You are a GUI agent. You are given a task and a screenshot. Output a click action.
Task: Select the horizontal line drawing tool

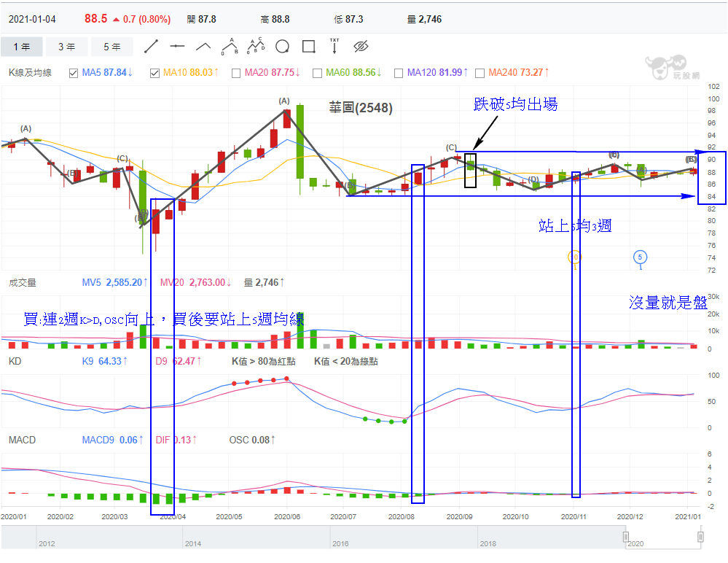pyautogui.click(x=177, y=47)
